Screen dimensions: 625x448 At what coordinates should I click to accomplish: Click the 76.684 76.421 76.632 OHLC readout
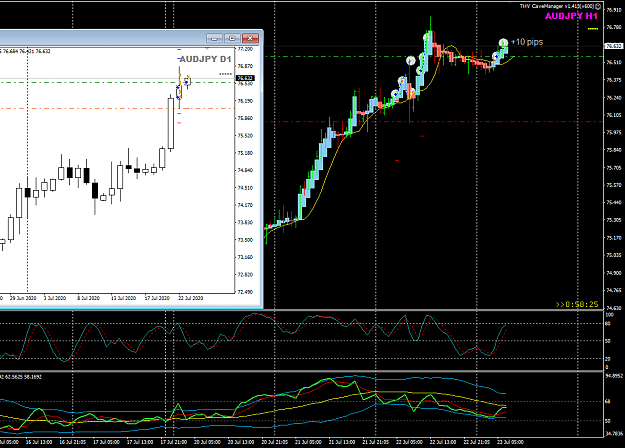[x=27, y=51]
